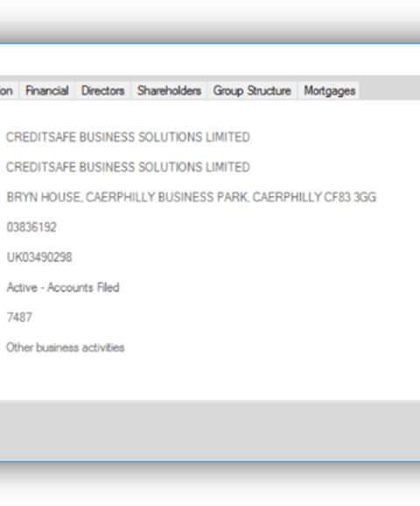Click the grey footer bar below the details

tap(210, 431)
